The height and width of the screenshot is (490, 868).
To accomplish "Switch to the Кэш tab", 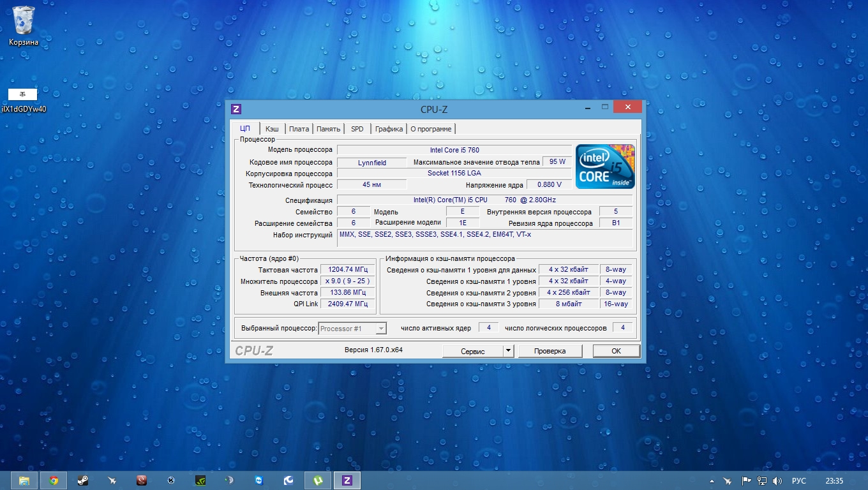I will pos(272,129).
